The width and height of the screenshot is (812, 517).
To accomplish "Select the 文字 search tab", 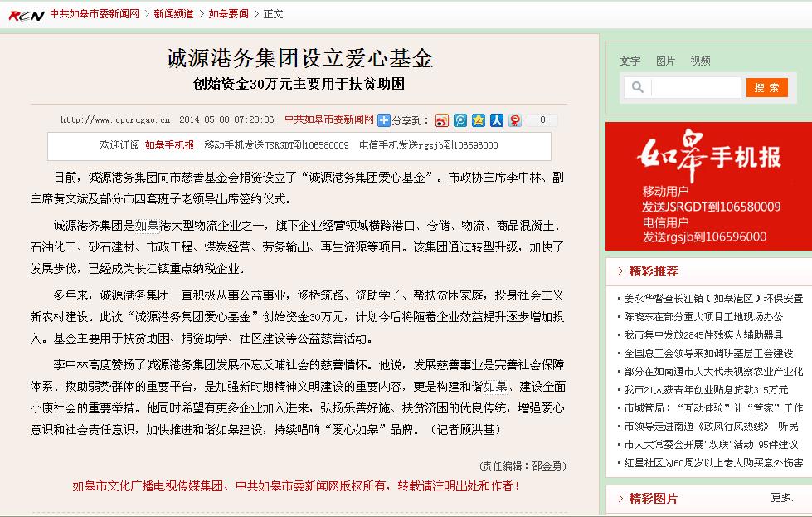I will click(x=630, y=61).
